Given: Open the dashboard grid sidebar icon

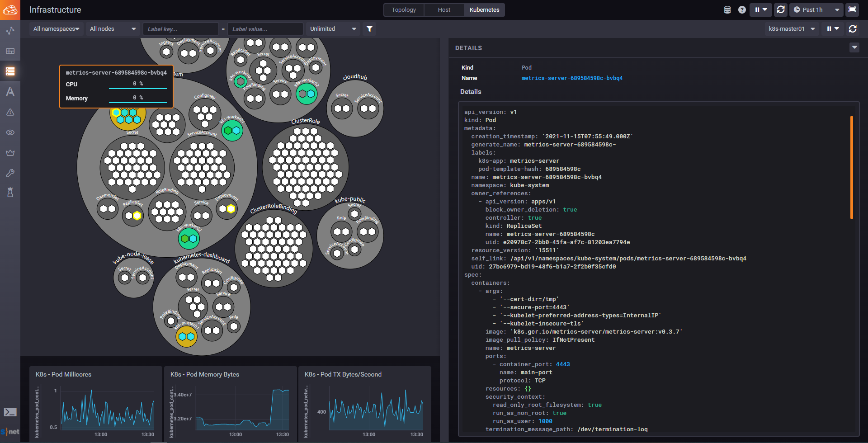Looking at the screenshot, I should pyautogui.click(x=10, y=51).
